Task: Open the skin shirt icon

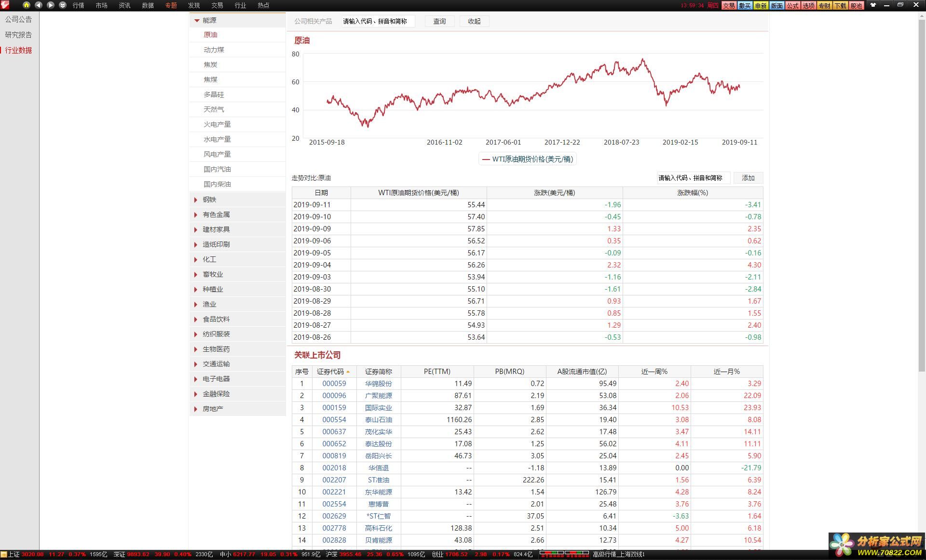Action: [x=873, y=5]
